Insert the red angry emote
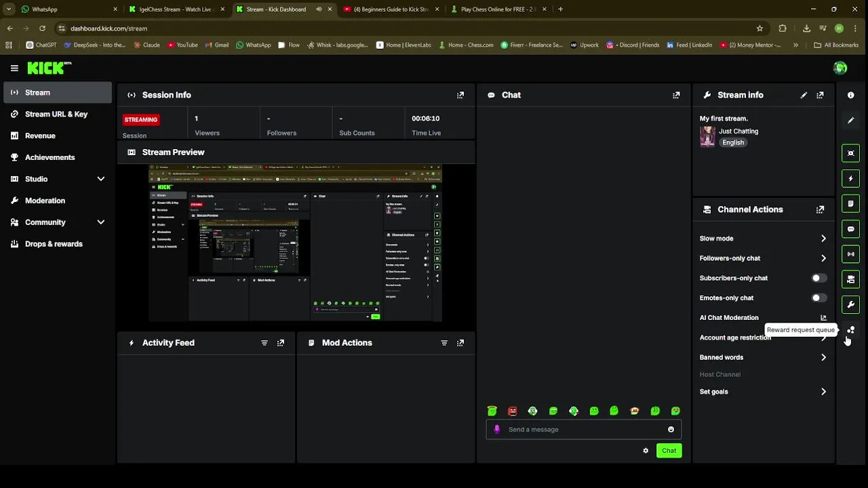Image resolution: width=868 pixels, height=488 pixels. click(x=513, y=411)
